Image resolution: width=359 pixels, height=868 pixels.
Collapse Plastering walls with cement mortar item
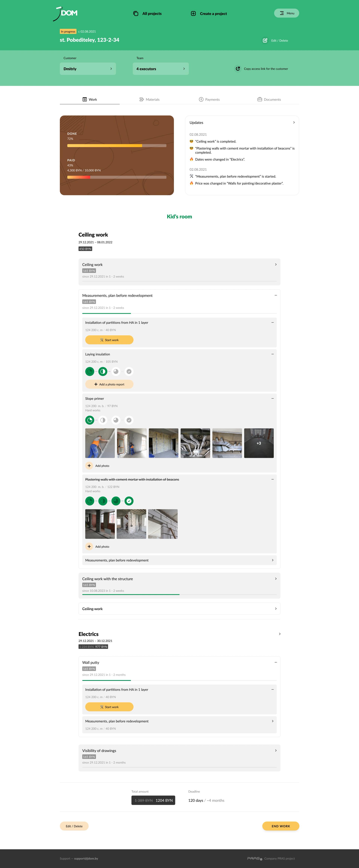(272, 479)
